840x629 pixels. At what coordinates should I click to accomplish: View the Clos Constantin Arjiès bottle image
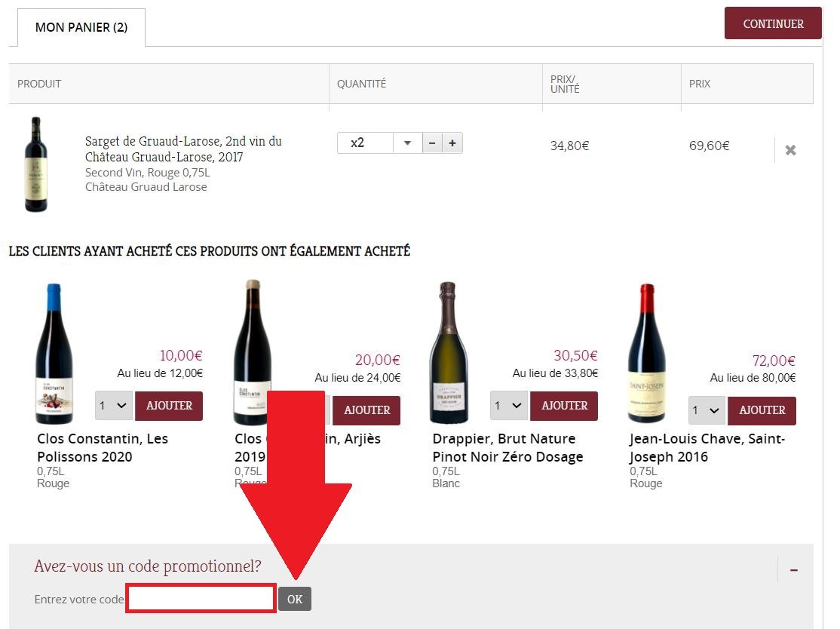click(x=252, y=352)
